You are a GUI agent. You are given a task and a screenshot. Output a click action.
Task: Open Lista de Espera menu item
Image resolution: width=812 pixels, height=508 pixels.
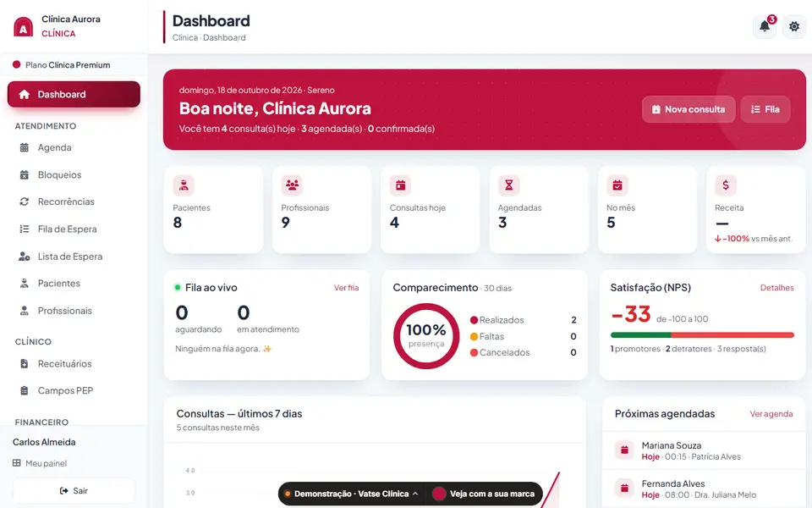click(74, 257)
